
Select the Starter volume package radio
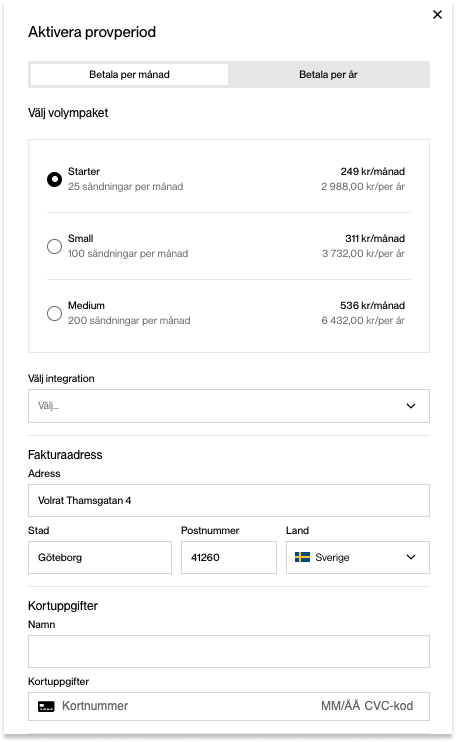click(x=54, y=179)
